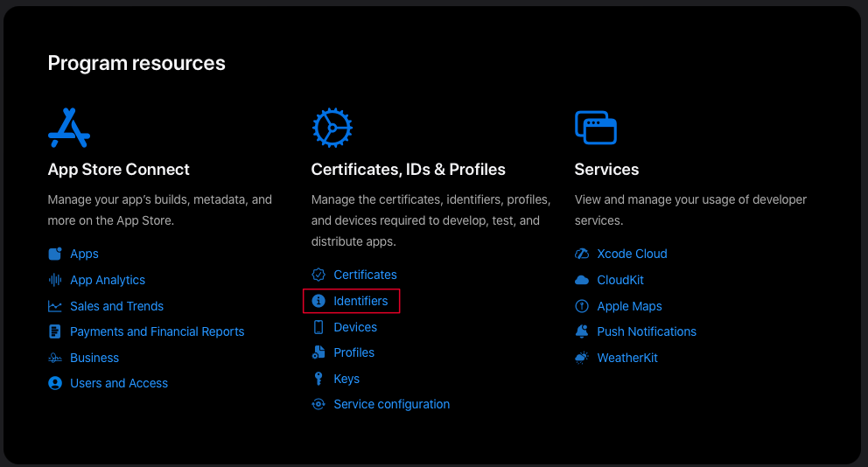Open Payments and Financial Reports link
Image resolution: width=868 pixels, height=467 pixels.
[157, 331]
